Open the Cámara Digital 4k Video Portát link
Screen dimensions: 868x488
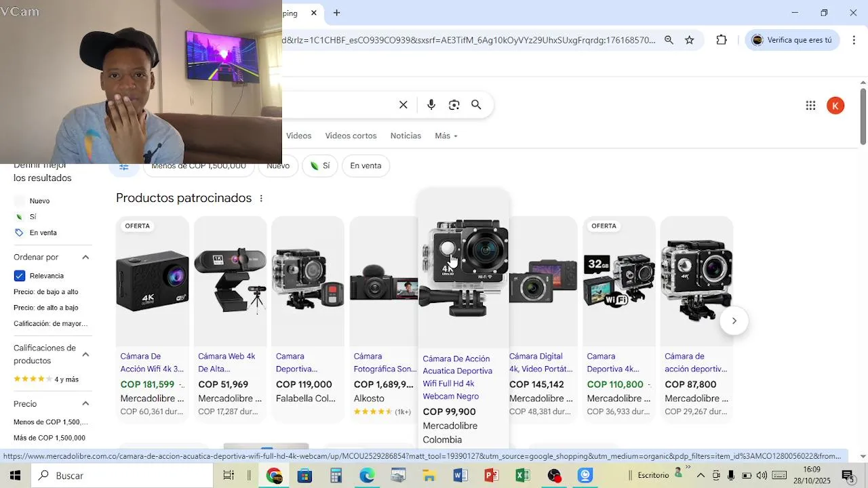(541, 363)
